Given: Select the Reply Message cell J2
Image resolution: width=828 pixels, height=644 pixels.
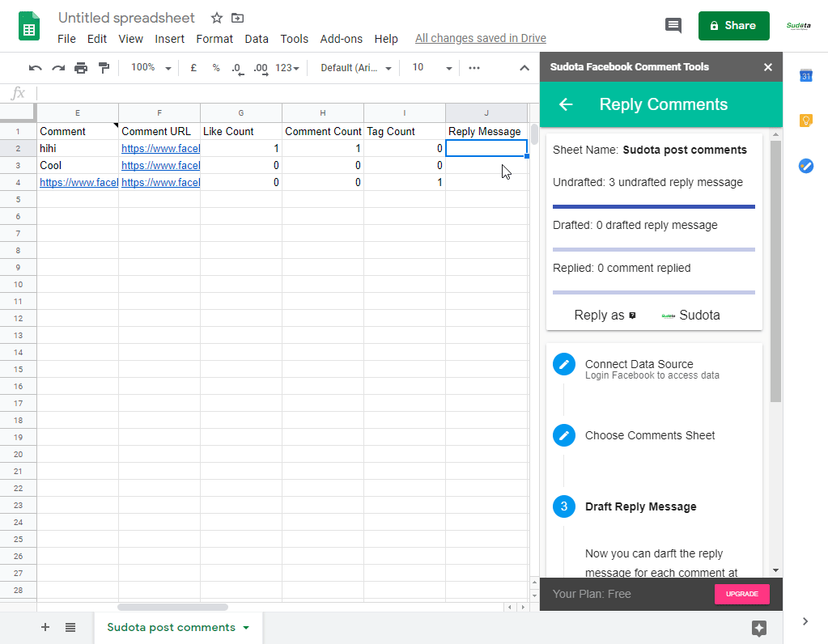Looking at the screenshot, I should [486, 148].
